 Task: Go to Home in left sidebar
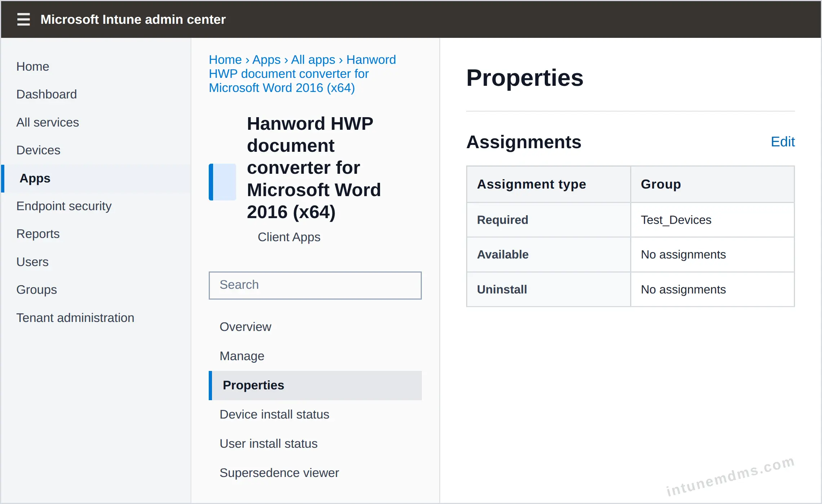point(33,66)
